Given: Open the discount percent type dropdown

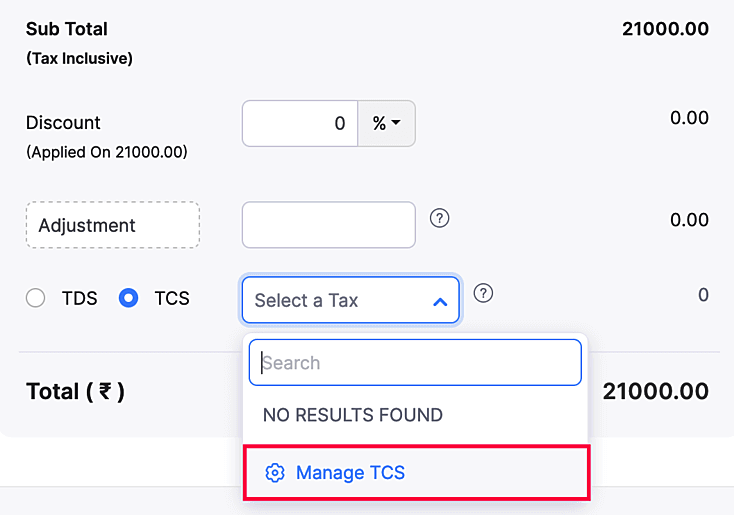Looking at the screenshot, I should click(386, 124).
